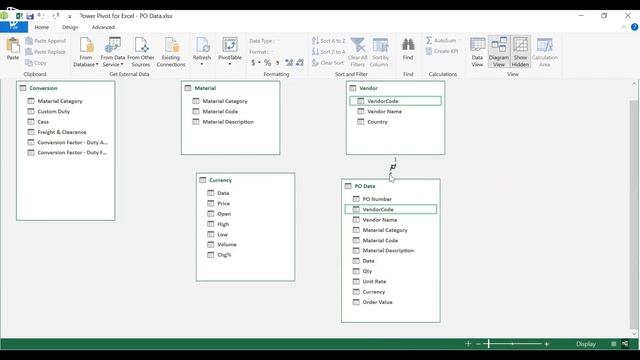Select Custom Duty field in Conversion
The image size is (640, 360).
click(53, 111)
